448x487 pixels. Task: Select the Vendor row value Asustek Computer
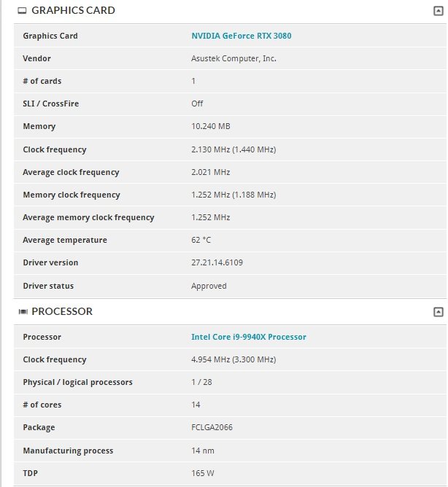tap(233, 58)
